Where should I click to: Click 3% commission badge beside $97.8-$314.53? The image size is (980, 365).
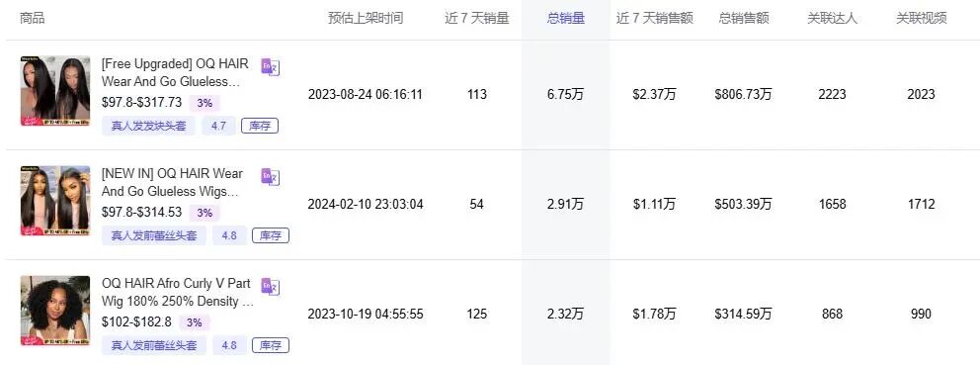point(204,213)
